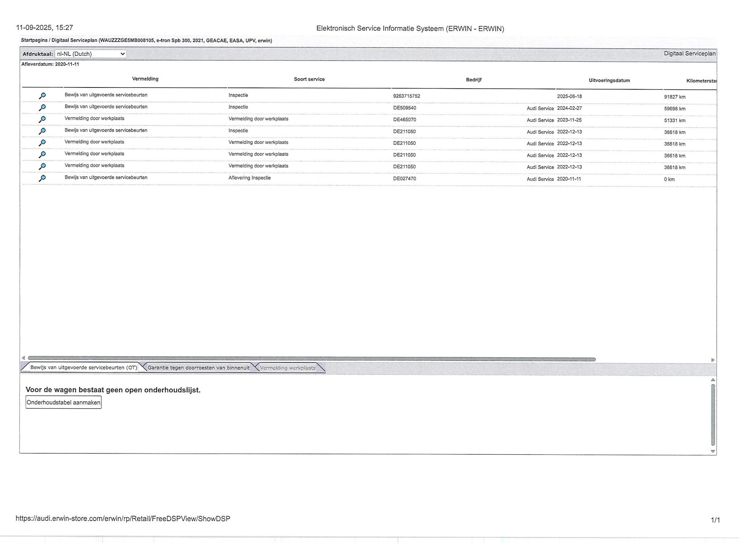The height and width of the screenshot is (560, 747).
Task: Click the Startpagina breadcrumb link
Action: pos(34,40)
